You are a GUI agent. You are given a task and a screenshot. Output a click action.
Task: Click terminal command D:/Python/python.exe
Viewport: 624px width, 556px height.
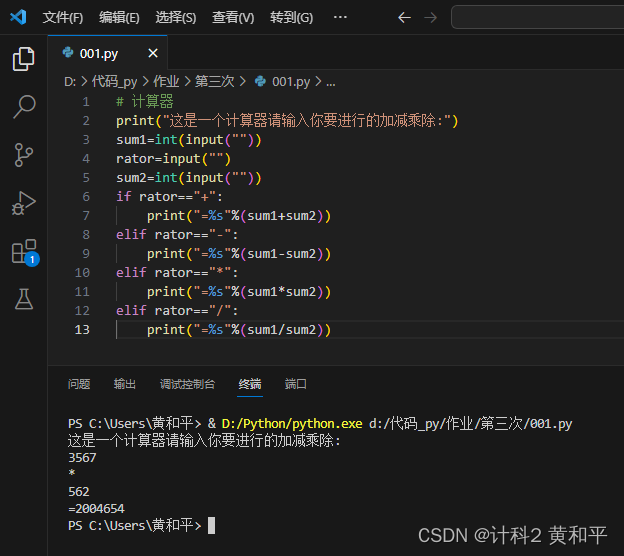coord(292,423)
